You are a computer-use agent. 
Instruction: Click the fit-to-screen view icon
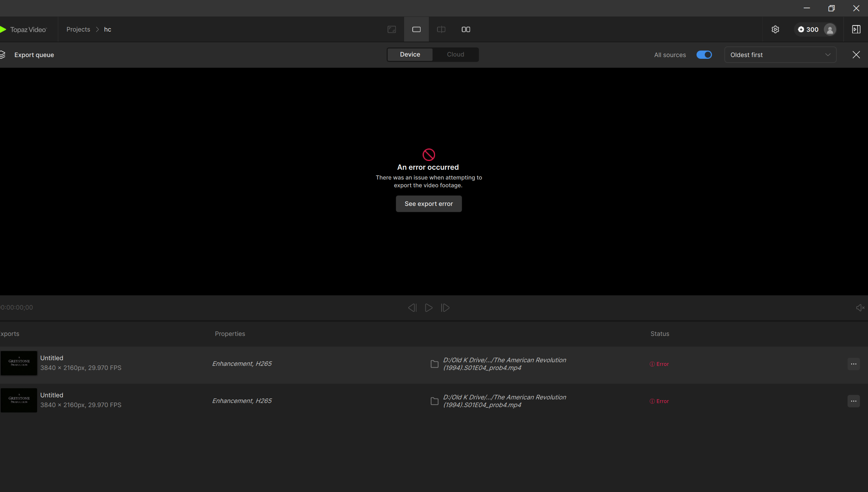point(391,30)
